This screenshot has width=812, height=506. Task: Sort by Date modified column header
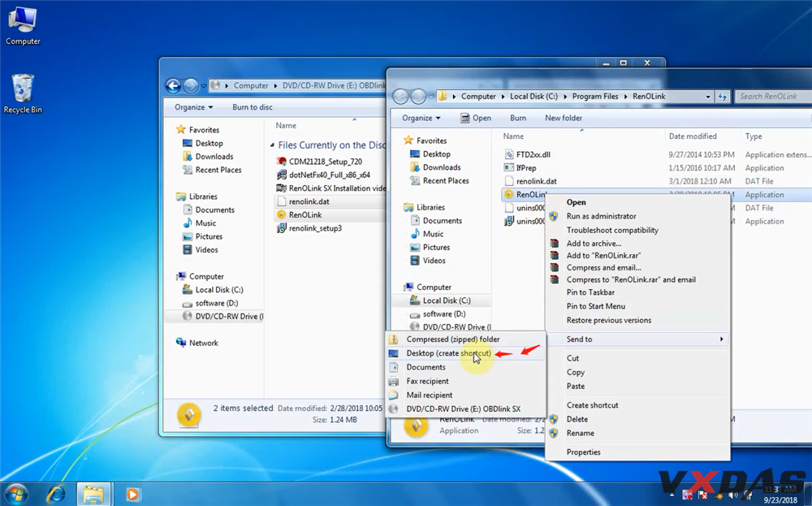click(x=693, y=136)
